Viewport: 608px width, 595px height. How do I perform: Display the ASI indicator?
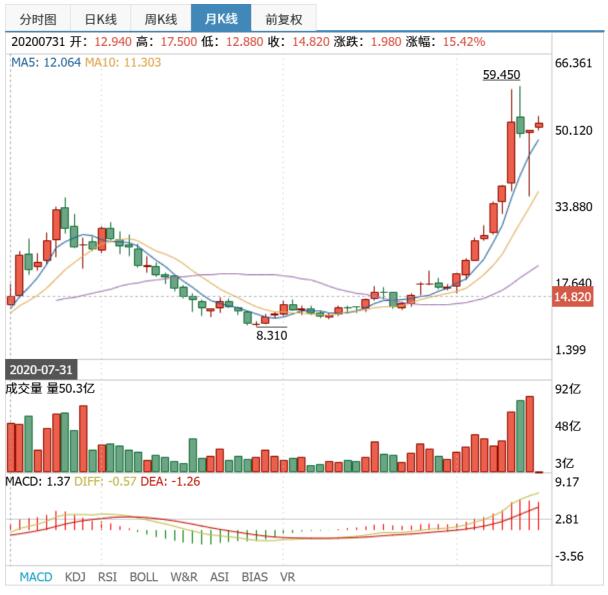[220, 577]
